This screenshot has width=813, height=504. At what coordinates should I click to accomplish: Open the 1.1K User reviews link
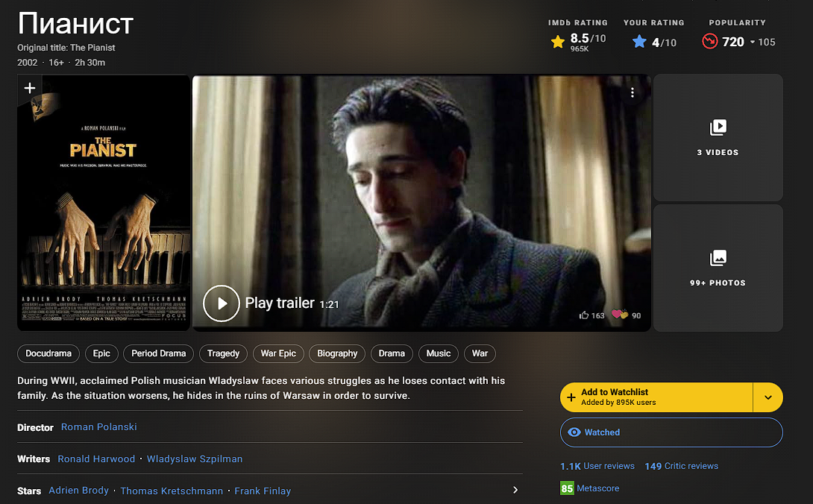click(597, 466)
